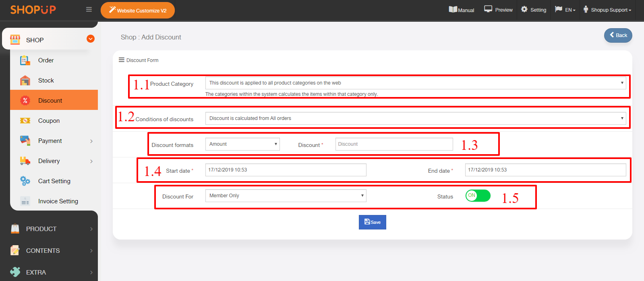Click the CONTENTS notepad icon

(15, 250)
